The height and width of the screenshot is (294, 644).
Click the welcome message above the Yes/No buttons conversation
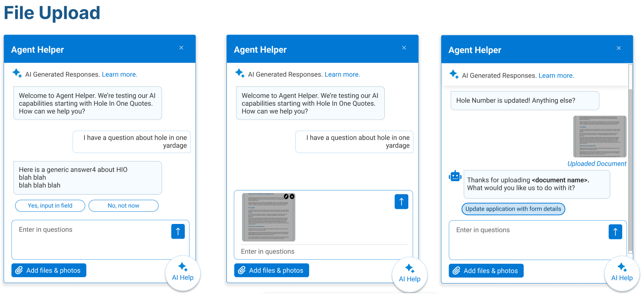pos(87,103)
